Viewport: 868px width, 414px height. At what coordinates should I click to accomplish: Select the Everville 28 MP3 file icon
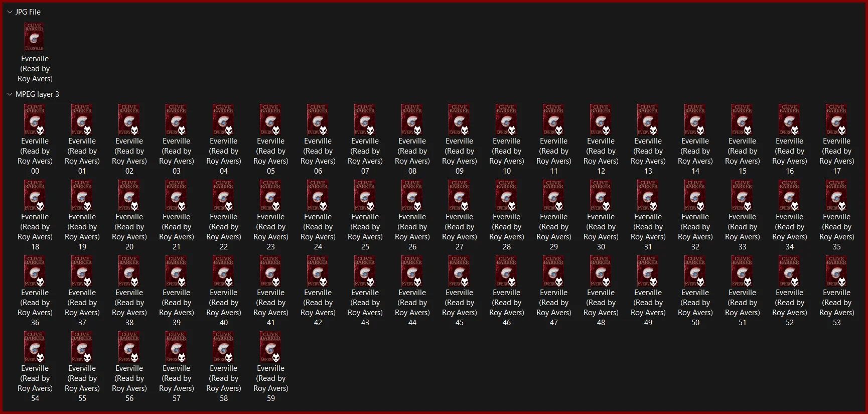click(x=506, y=195)
